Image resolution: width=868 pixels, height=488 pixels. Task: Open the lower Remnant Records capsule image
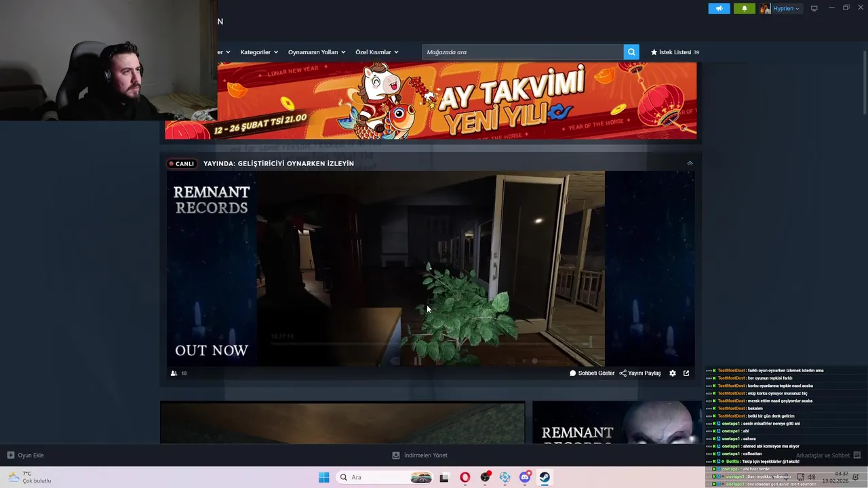tap(616, 422)
